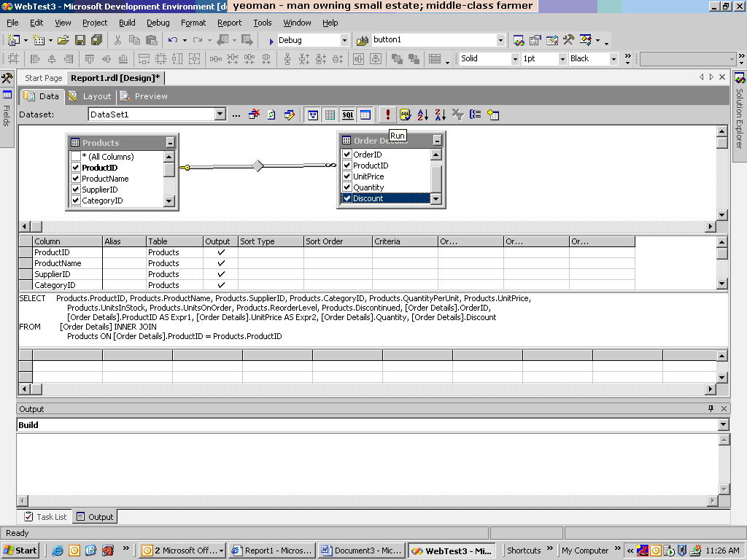Viewport: 747px width, 560px height.
Task: Click the join diamond between Products and Order Details
Action: click(x=258, y=166)
